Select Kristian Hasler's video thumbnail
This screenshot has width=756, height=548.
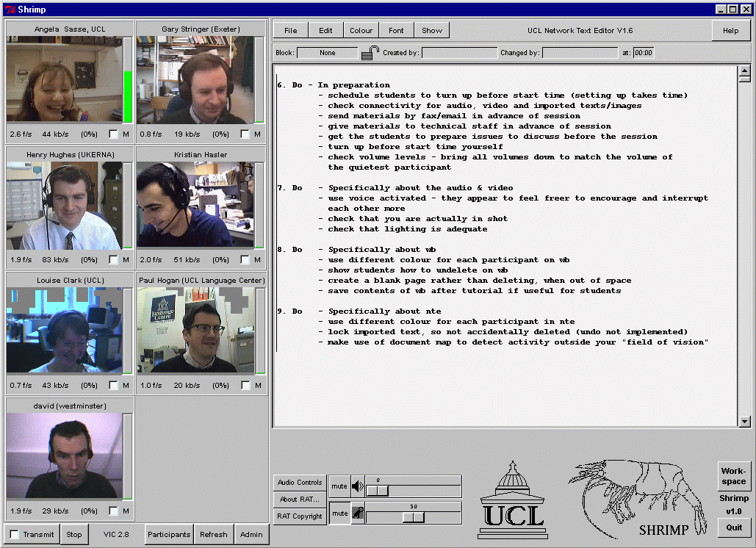[x=195, y=205]
